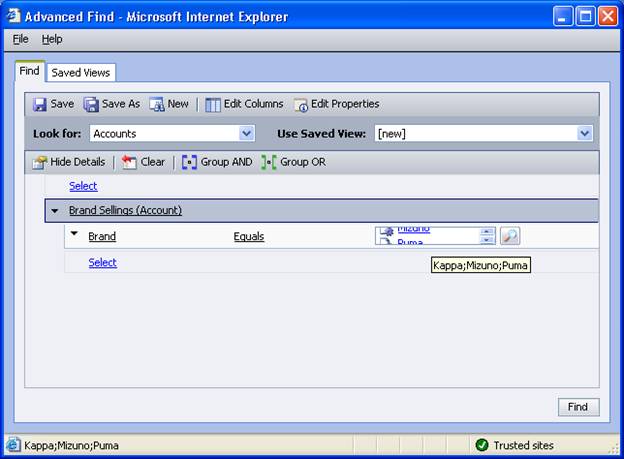This screenshot has width=624, height=459.
Task: Switch to the Saved Views tab
Action: [x=82, y=72]
